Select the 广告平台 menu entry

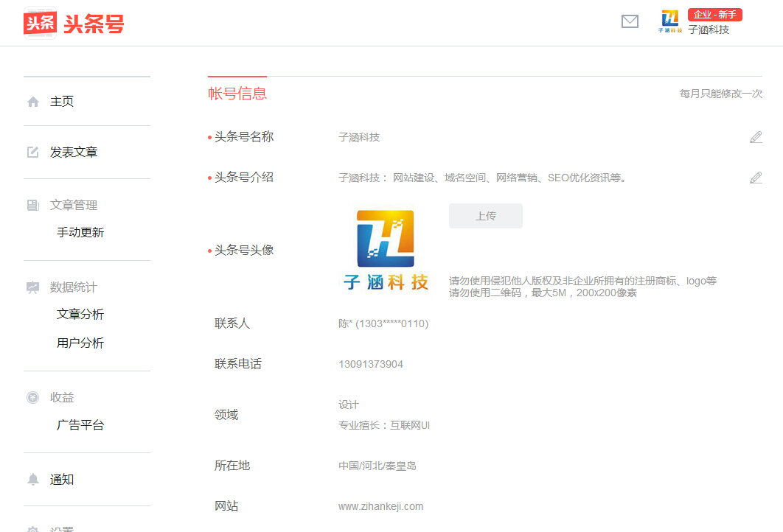83,424
